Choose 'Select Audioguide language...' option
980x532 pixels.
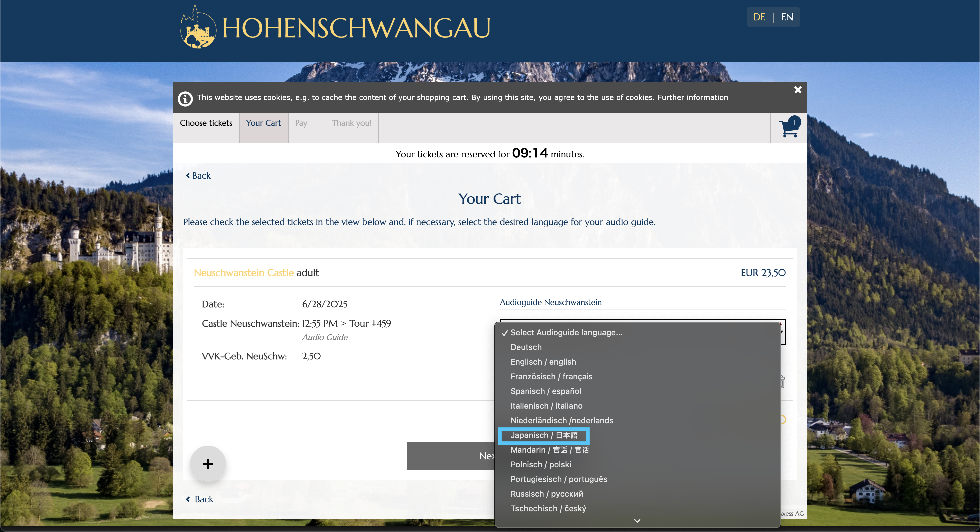pyautogui.click(x=638, y=332)
